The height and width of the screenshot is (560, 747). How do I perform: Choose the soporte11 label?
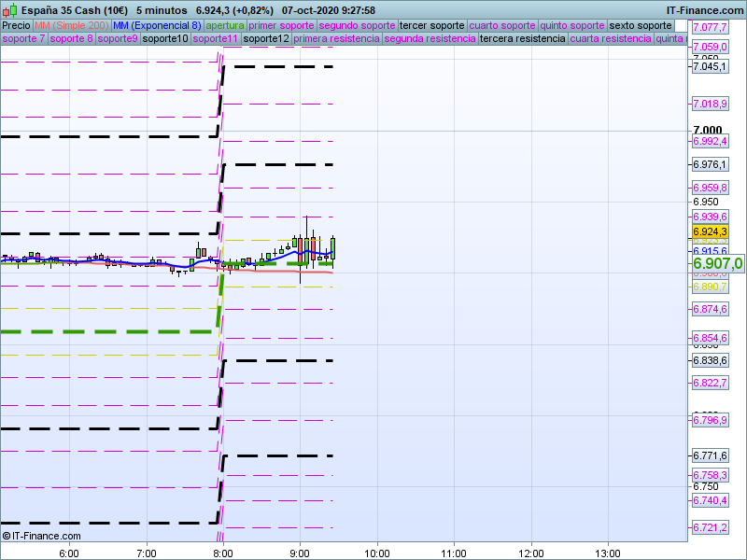point(216,38)
